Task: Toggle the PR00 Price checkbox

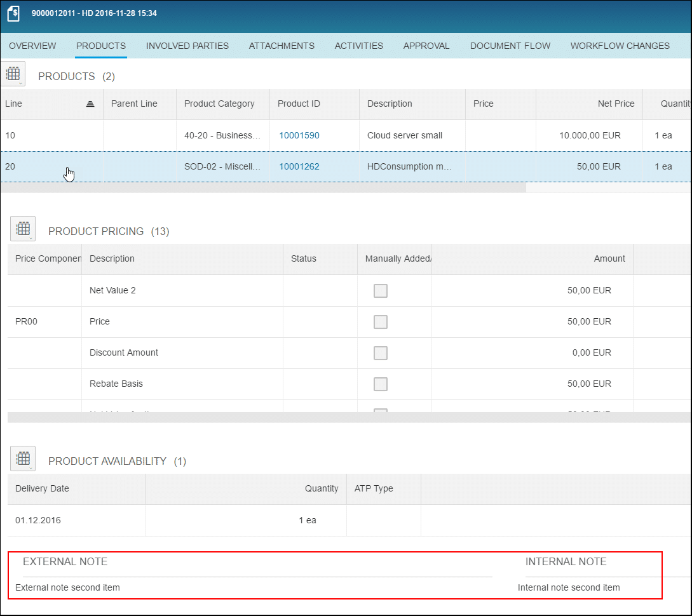Action: point(381,322)
